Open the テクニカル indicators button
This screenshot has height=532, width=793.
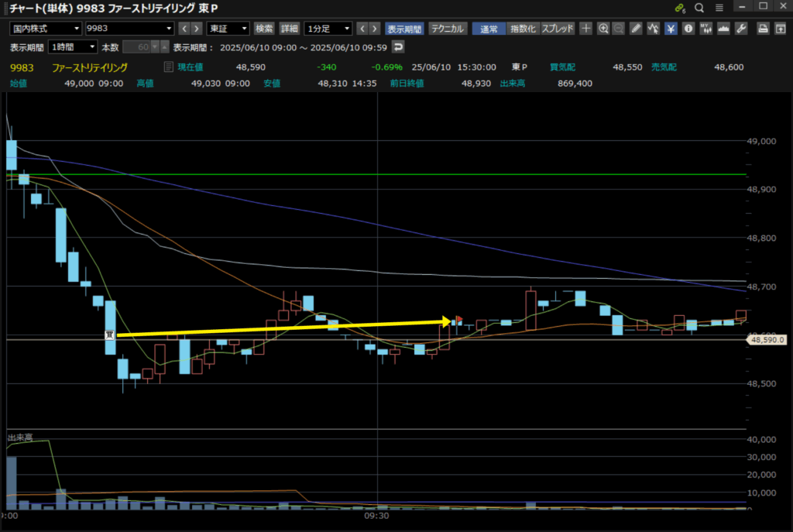[448, 29]
